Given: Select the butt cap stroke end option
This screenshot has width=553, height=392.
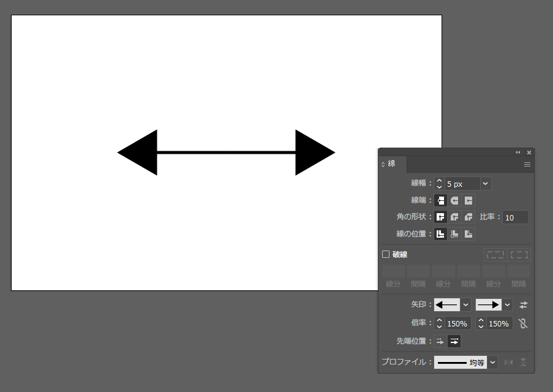Looking at the screenshot, I should [440, 200].
